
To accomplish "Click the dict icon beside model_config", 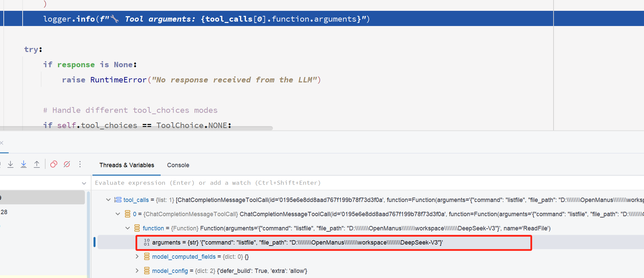I will point(147,271).
